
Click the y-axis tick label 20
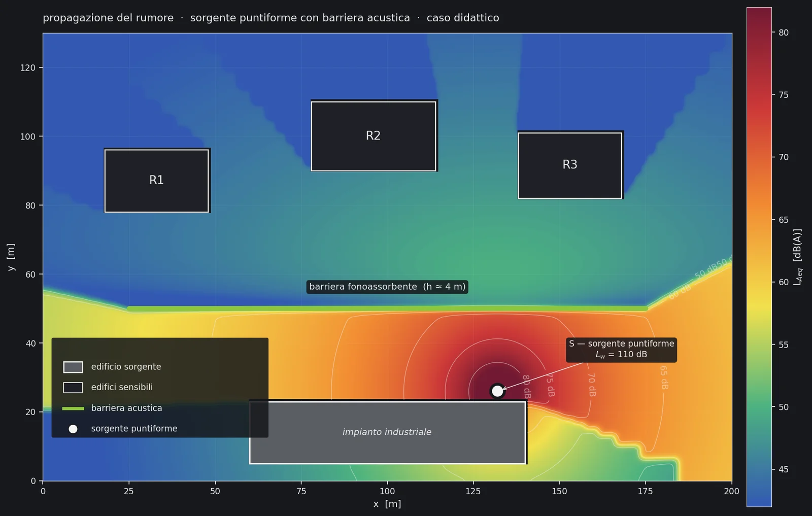(x=30, y=412)
